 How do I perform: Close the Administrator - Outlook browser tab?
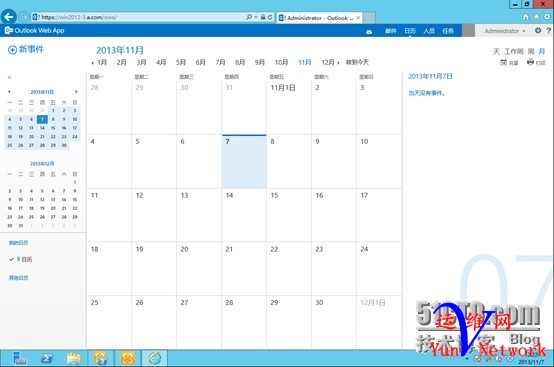tap(358, 17)
